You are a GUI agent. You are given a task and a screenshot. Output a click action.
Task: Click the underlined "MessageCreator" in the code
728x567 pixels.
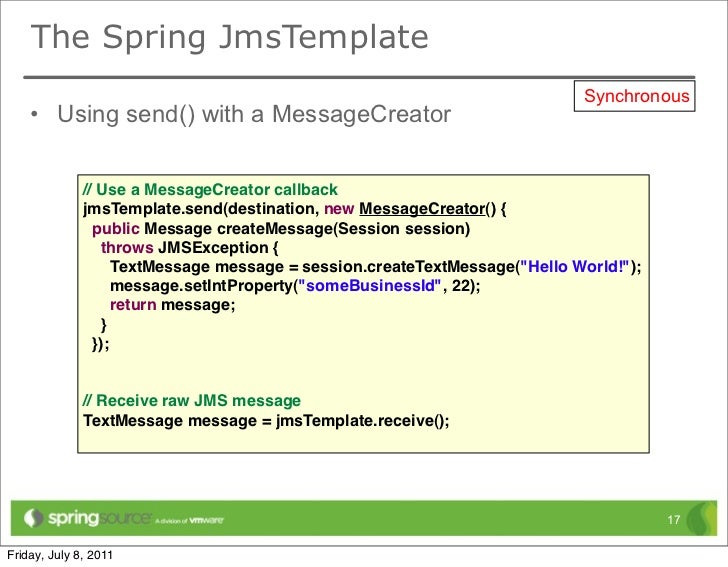(422, 209)
